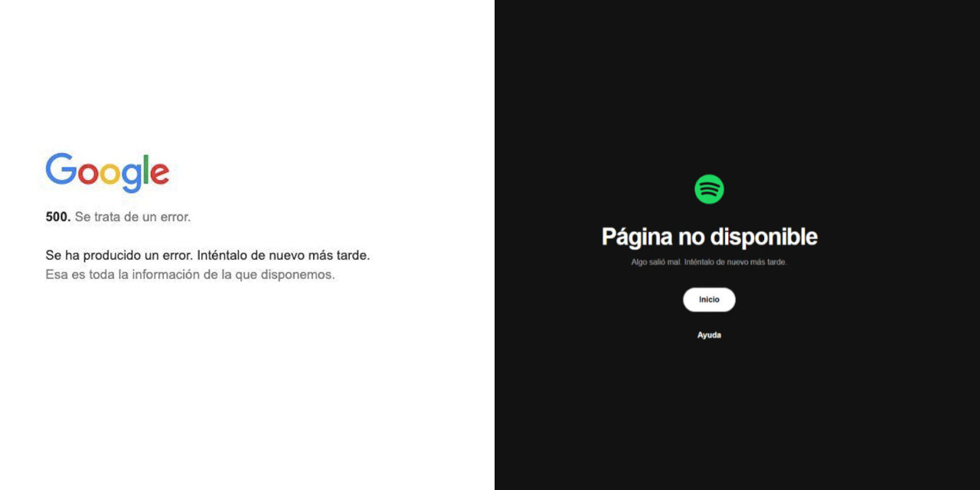
Task: Click the red 'e' ending the Google logo
Action: [x=160, y=175]
